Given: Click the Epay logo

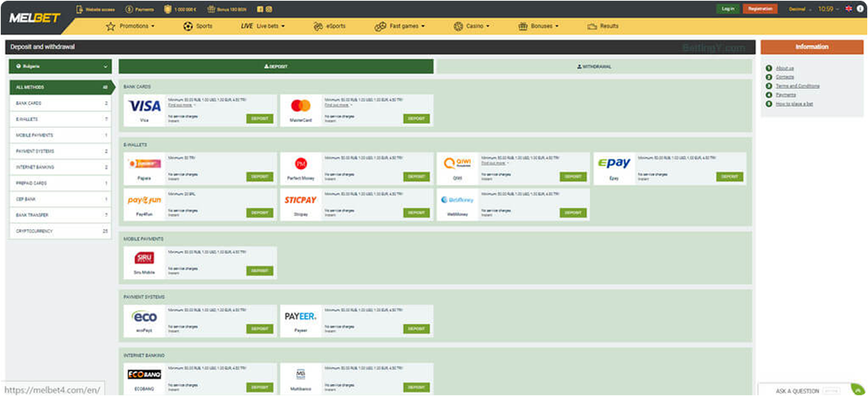Looking at the screenshot, I should (614, 164).
